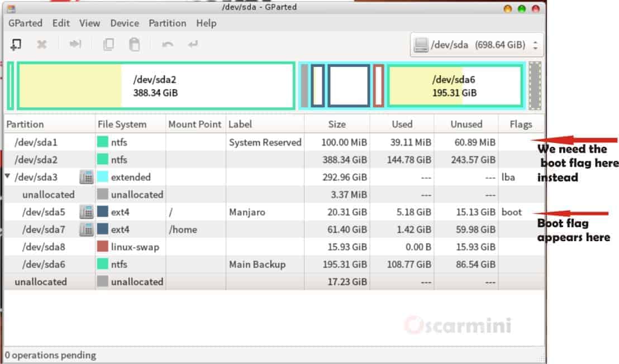Select the /dev/sda2 block in disk map
The image size is (619, 364).
(x=155, y=86)
